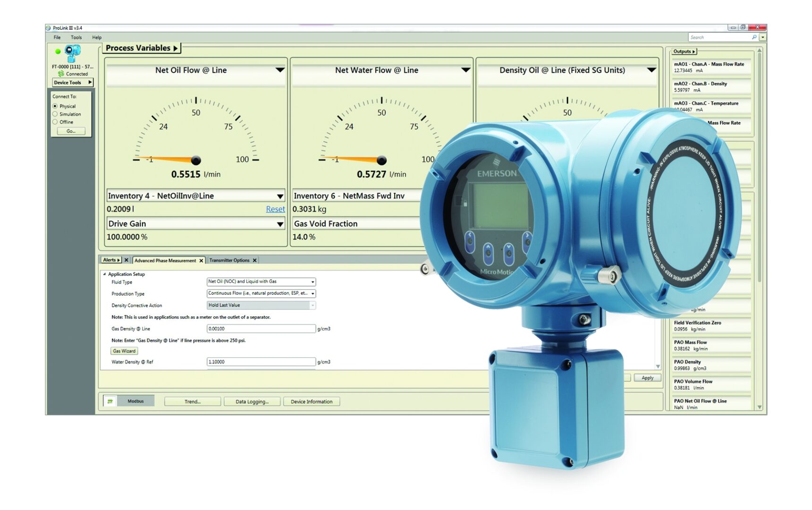Open the Density Oil @ Line dropdown
This screenshot has height=510, width=812.
(x=651, y=70)
